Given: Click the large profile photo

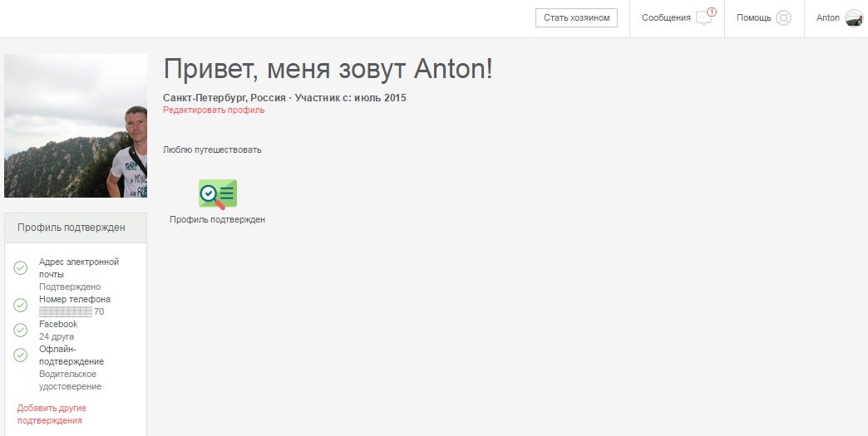Looking at the screenshot, I should (x=76, y=125).
